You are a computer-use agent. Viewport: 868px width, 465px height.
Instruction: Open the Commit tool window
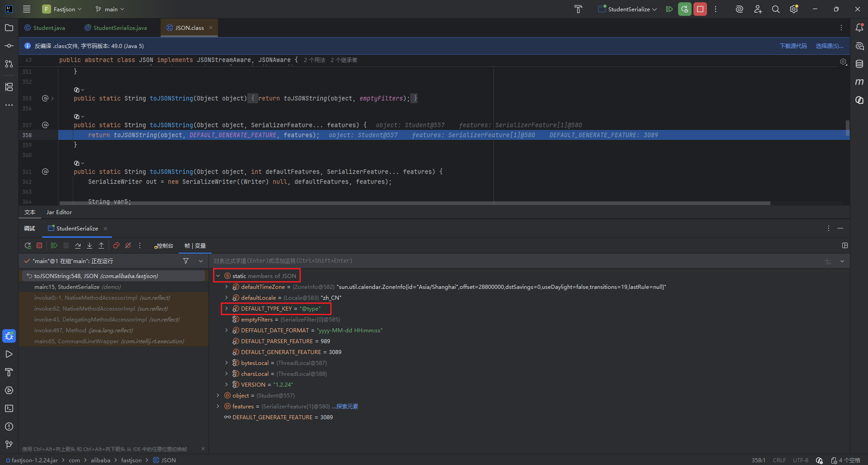9,46
